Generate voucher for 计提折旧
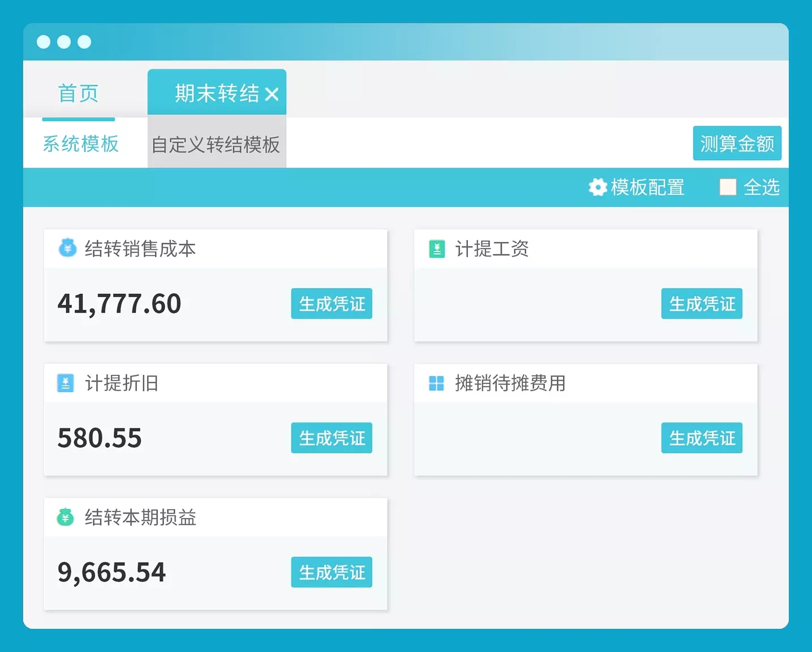This screenshot has height=652, width=812. [x=332, y=438]
